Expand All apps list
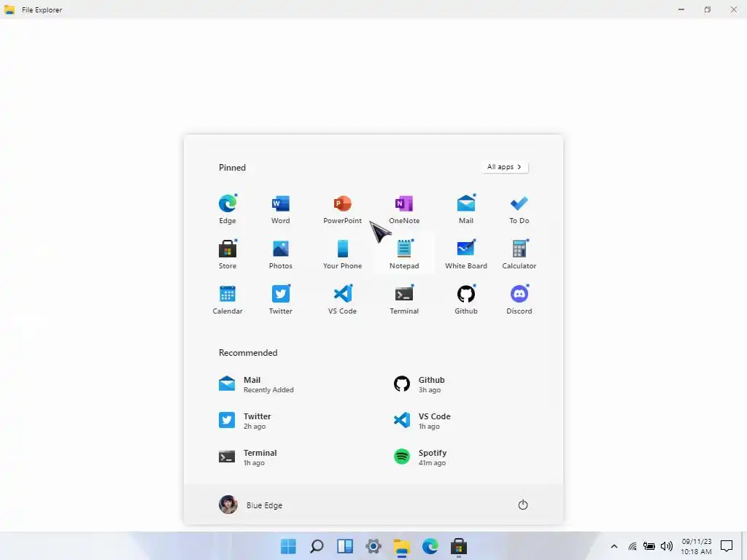The width and height of the screenshot is (747, 560). click(x=505, y=167)
